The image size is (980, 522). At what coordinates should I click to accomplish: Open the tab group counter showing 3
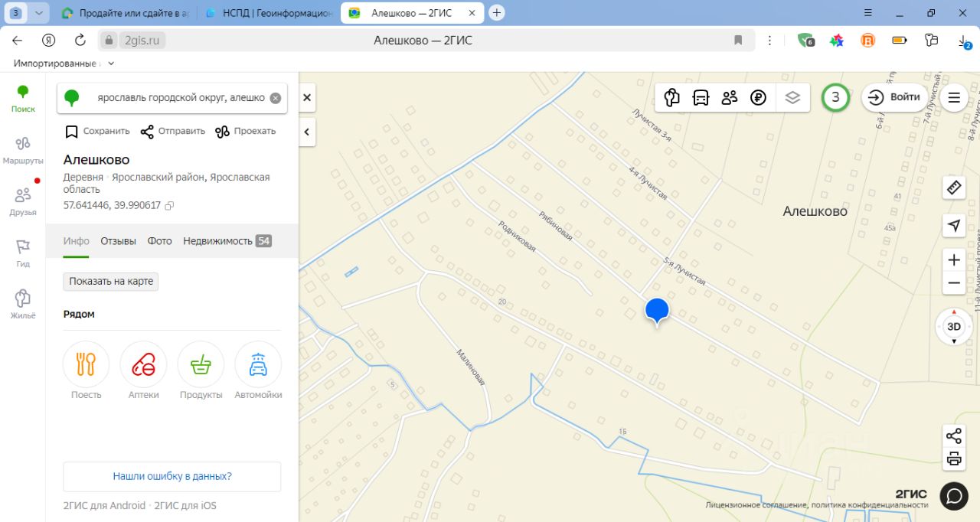pyautogui.click(x=16, y=13)
